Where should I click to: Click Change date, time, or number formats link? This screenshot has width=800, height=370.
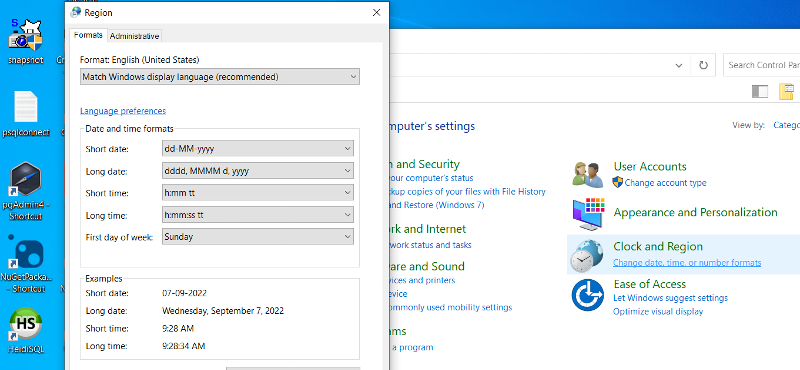click(687, 263)
